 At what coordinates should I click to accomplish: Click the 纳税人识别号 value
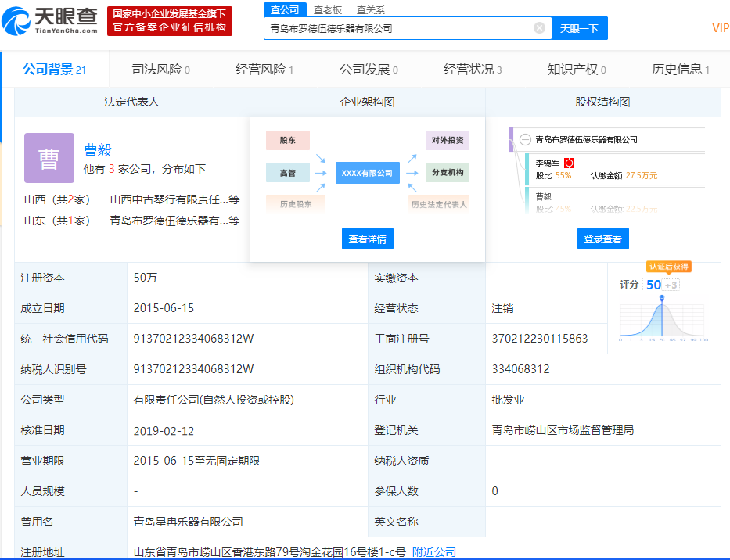[x=193, y=370]
